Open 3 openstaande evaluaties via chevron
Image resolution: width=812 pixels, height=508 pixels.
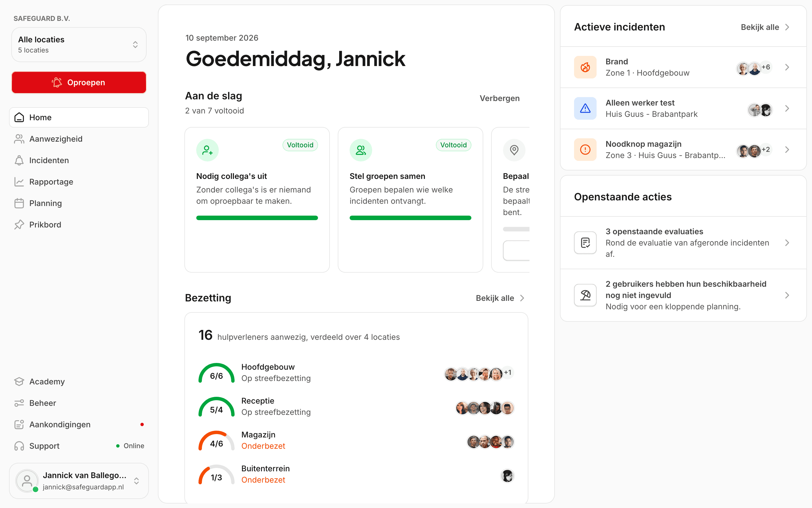coord(787,243)
